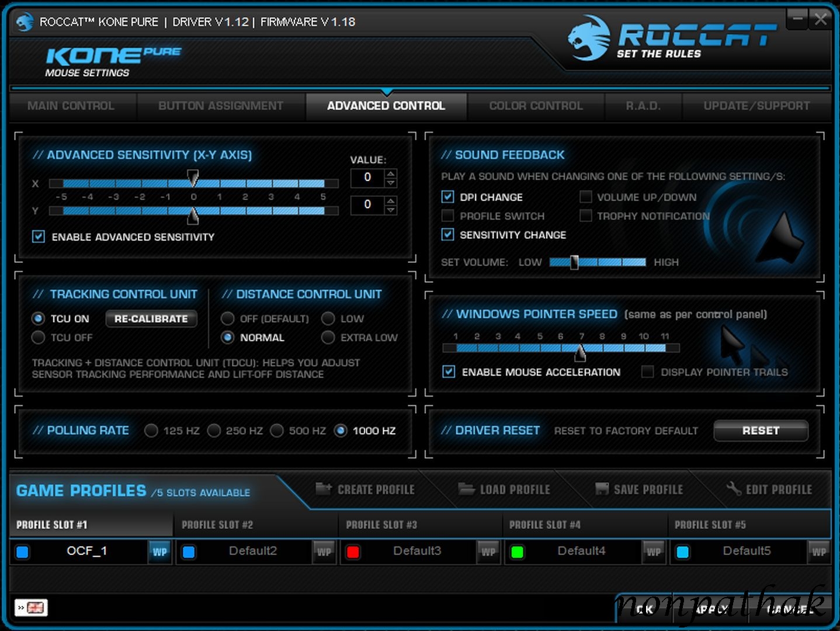The height and width of the screenshot is (631, 840).
Task: Enable Trophy Notification sound feedback
Action: pyautogui.click(x=585, y=216)
